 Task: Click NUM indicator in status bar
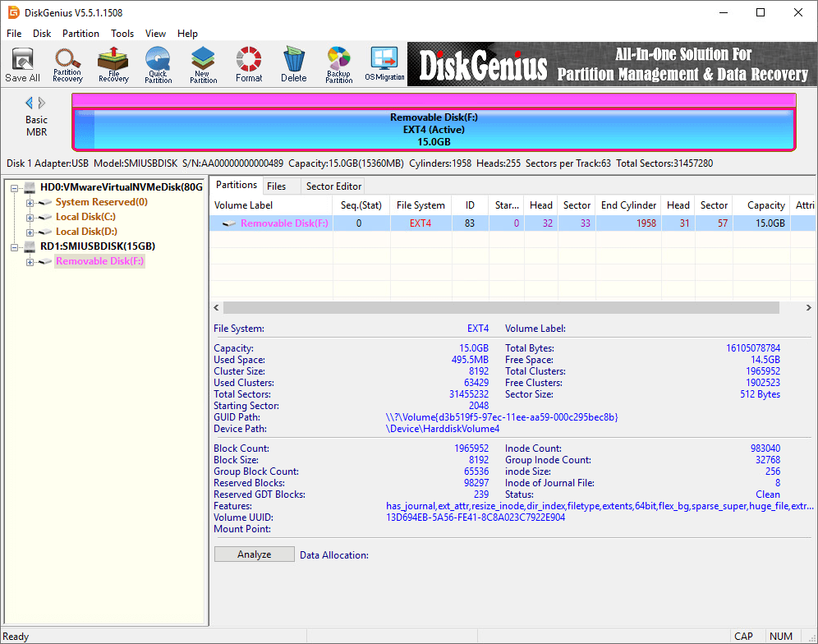pos(781,637)
